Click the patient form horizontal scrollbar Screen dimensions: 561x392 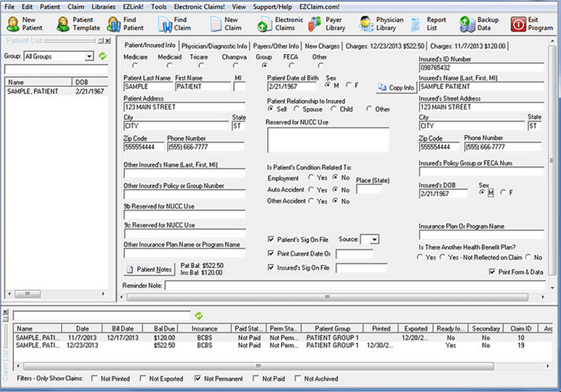point(327,297)
